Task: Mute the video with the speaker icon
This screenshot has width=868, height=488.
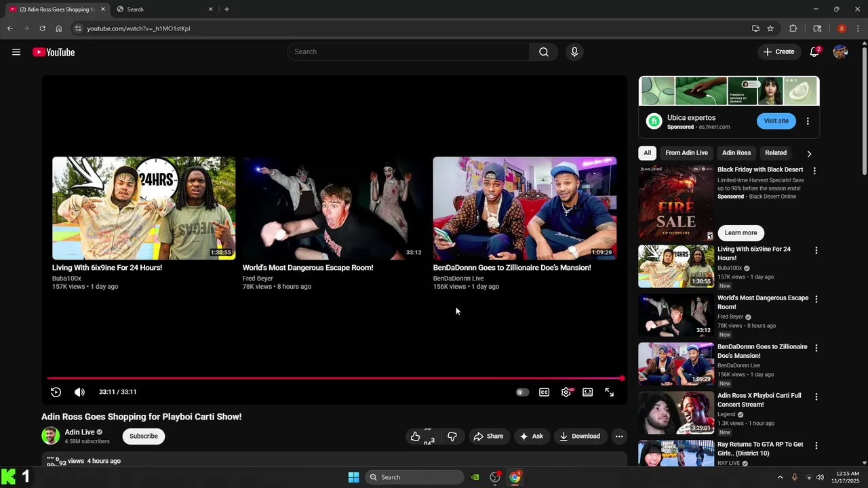Action: click(79, 392)
